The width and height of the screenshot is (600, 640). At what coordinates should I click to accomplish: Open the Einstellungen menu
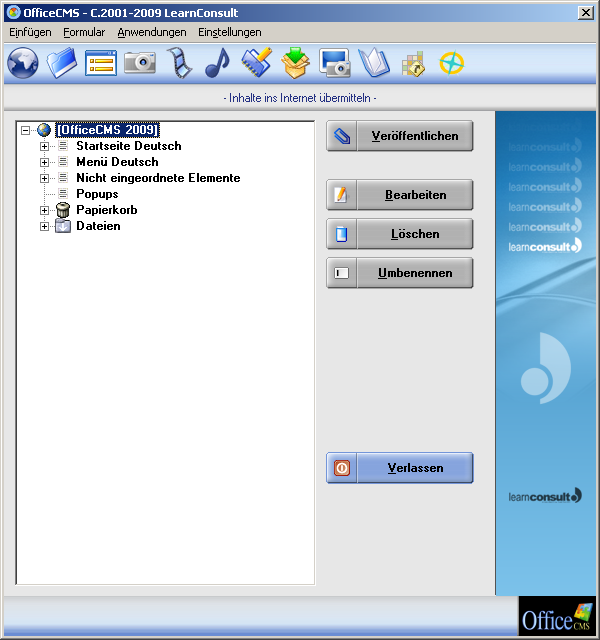230,32
